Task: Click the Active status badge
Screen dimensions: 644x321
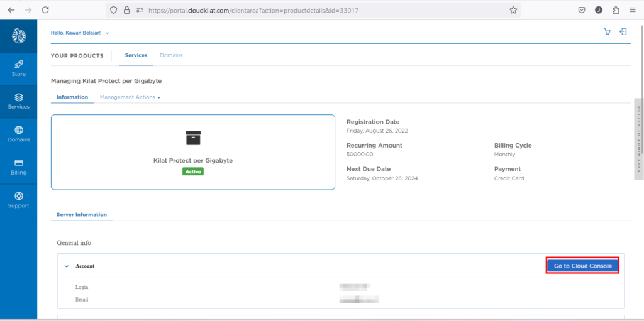Action: point(193,171)
